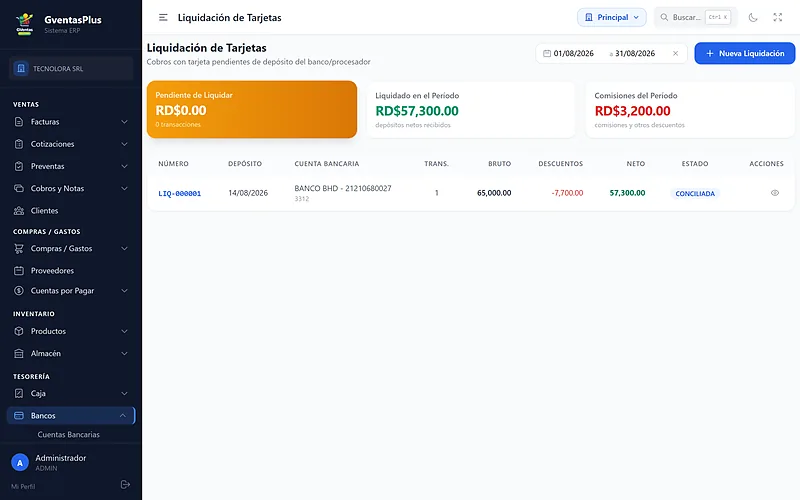Click the ESTADO column header
The image size is (800, 500).
click(x=695, y=164)
